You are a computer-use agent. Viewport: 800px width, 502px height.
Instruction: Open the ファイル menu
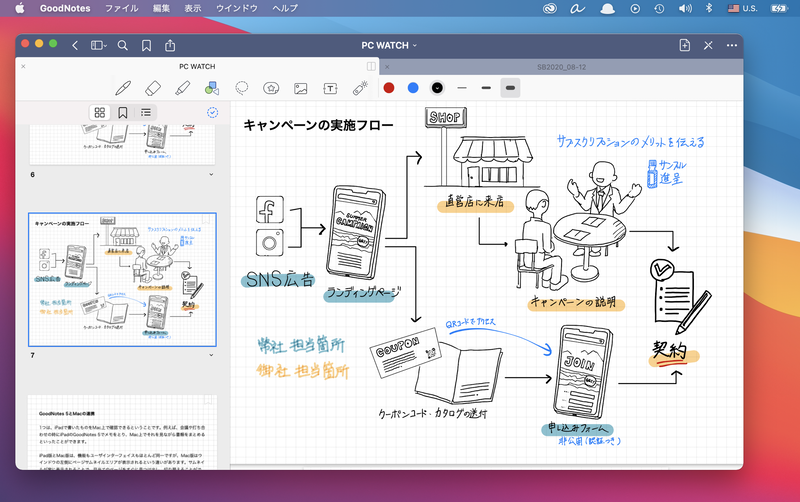point(121,8)
